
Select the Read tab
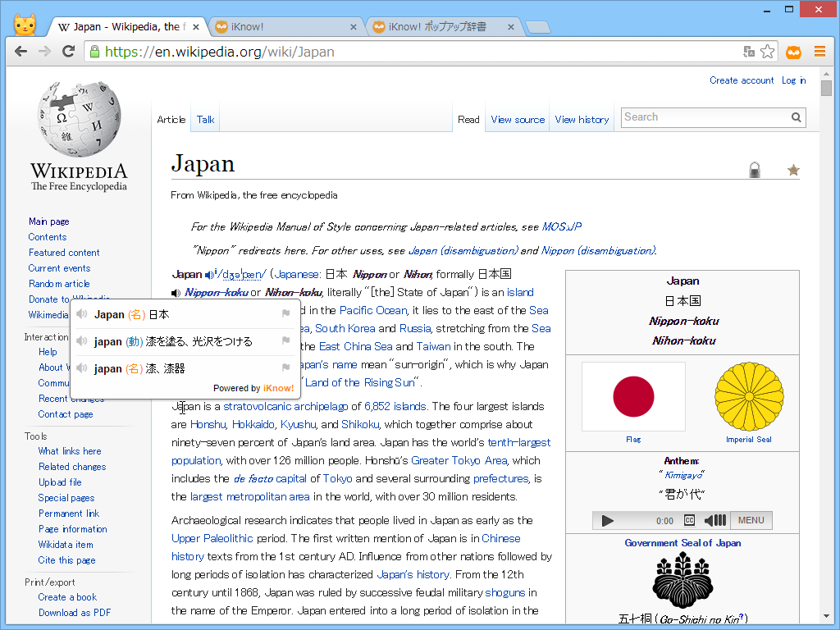(468, 120)
